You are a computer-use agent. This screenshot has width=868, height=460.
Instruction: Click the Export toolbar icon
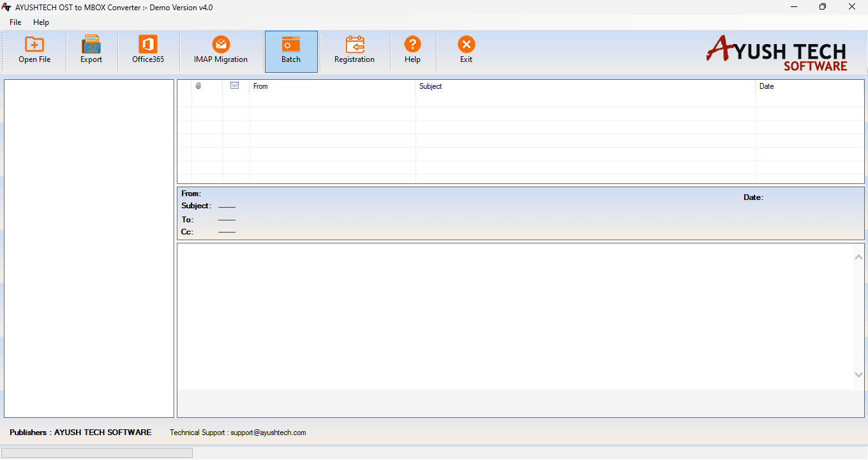click(x=91, y=50)
